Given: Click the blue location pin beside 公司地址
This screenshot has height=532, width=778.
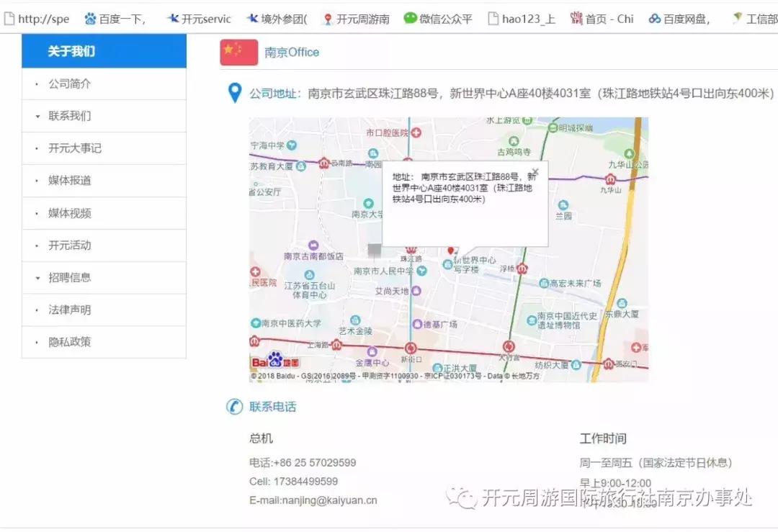Looking at the screenshot, I should 235,94.
